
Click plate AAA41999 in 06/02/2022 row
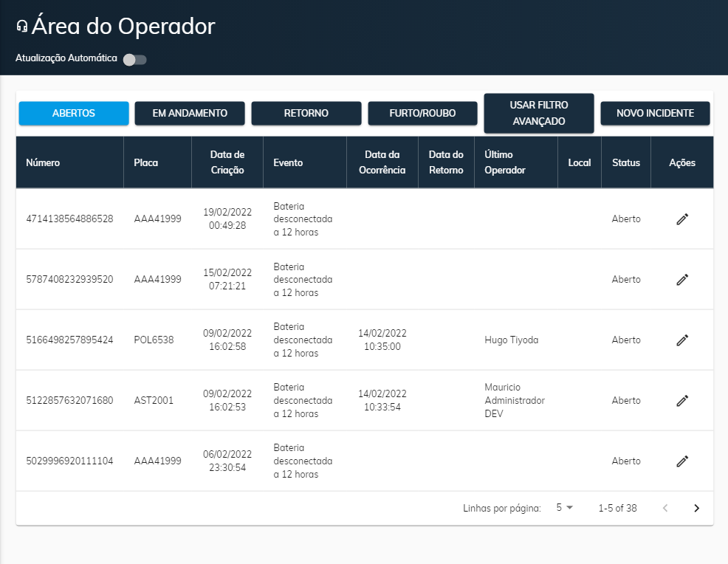pyautogui.click(x=157, y=461)
